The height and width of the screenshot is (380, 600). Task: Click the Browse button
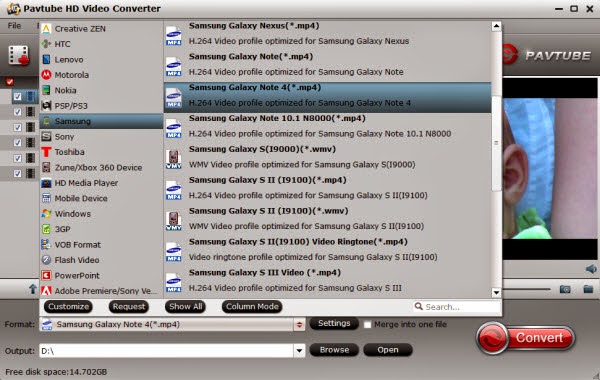(x=334, y=350)
